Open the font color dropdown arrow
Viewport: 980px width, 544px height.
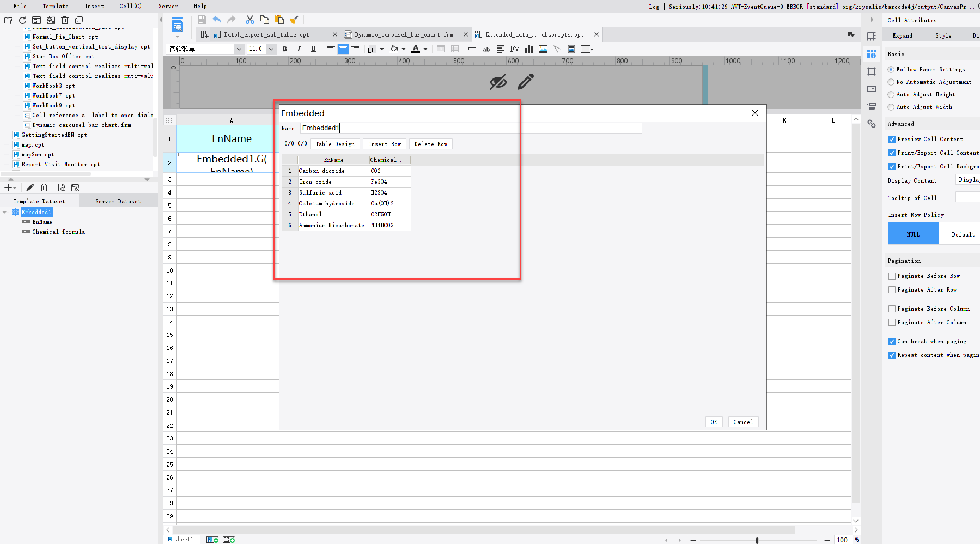425,49
